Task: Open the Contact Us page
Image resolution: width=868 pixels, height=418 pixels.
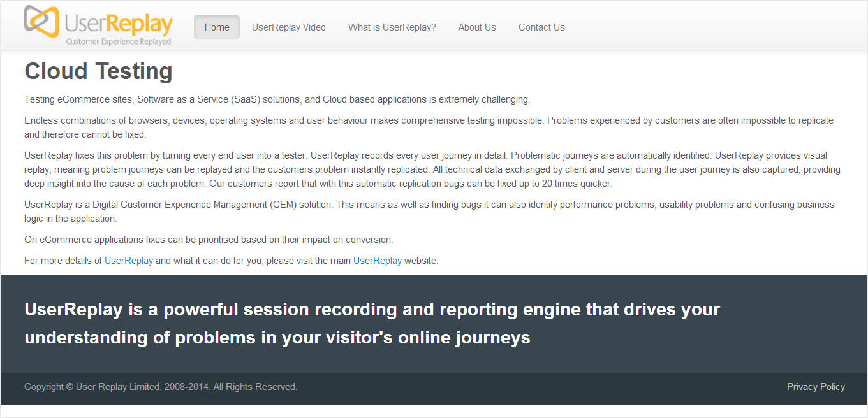Action: click(x=541, y=27)
